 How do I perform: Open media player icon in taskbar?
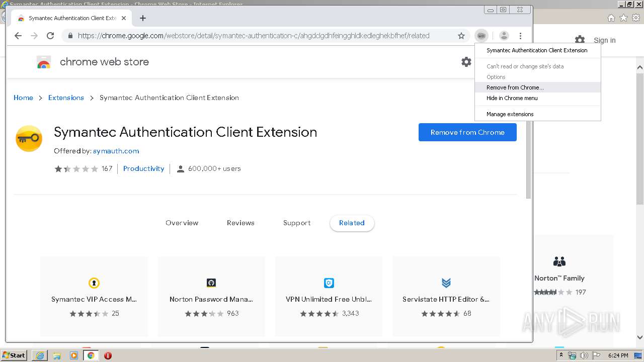[x=74, y=355]
